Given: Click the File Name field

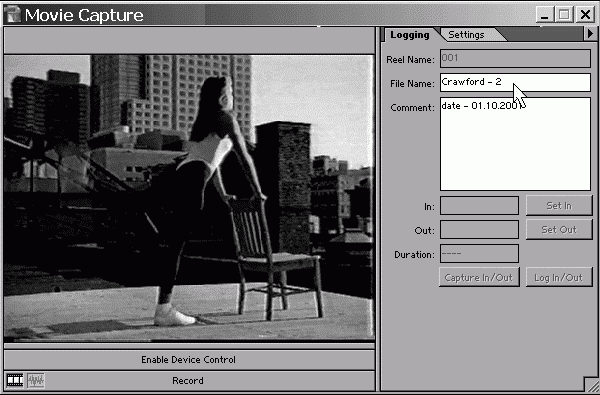Looking at the screenshot, I should [x=515, y=82].
